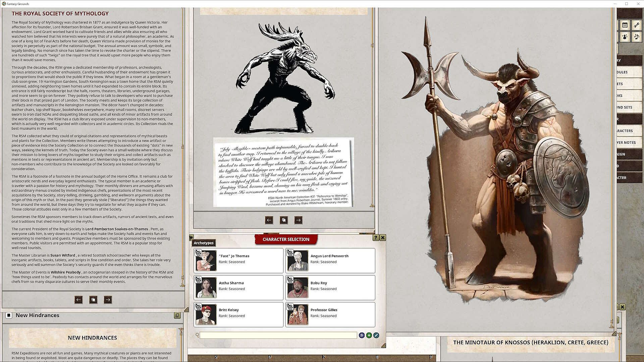Open help for Character Selection window
Viewport: 644px width, 362px height.
pos(376,238)
